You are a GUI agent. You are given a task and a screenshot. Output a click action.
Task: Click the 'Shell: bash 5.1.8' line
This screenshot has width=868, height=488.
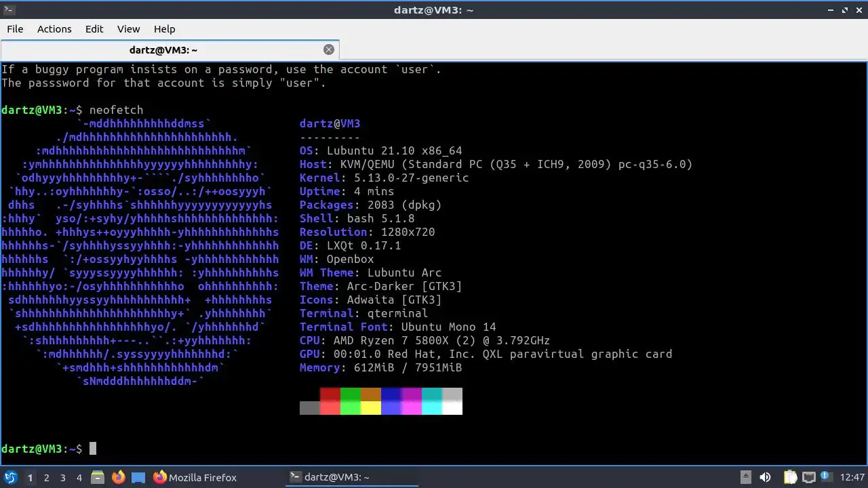(x=357, y=218)
